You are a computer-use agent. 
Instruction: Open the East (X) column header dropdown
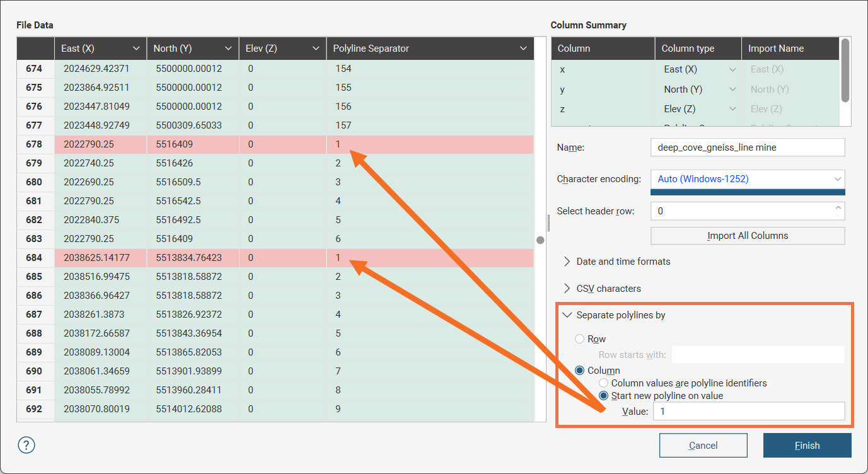pos(136,49)
